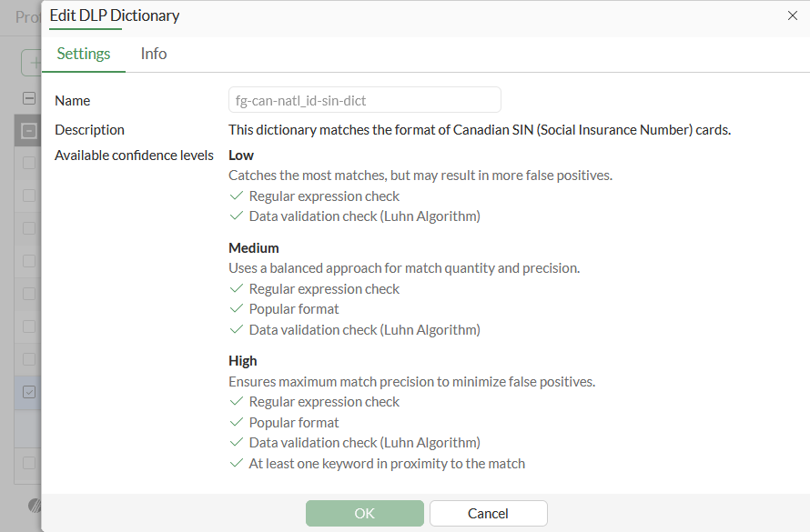810x532 pixels.
Task: Click the check beside High's Regular expression check
Action: pos(236,401)
